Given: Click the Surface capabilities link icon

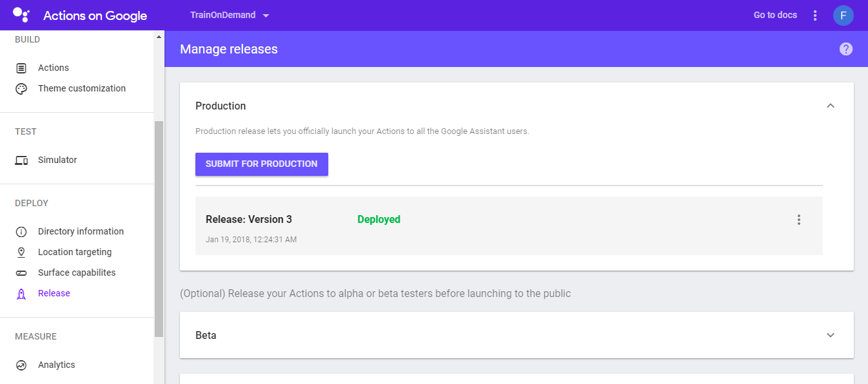Looking at the screenshot, I should (x=21, y=273).
